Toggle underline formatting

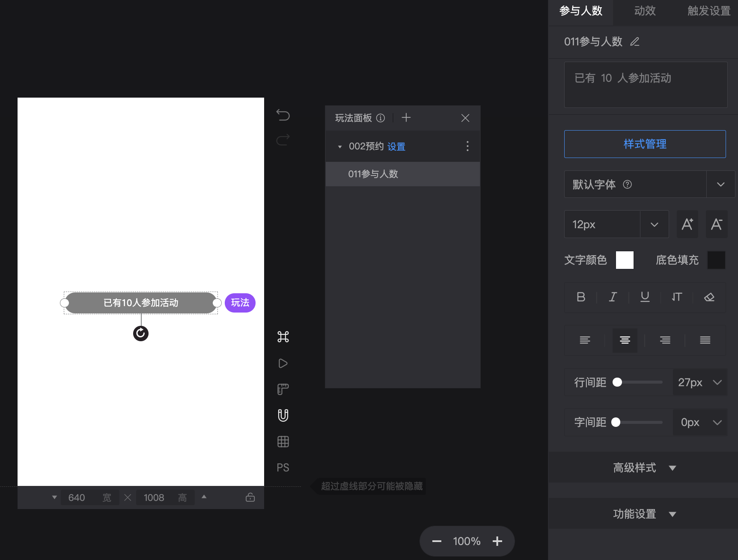point(645,297)
